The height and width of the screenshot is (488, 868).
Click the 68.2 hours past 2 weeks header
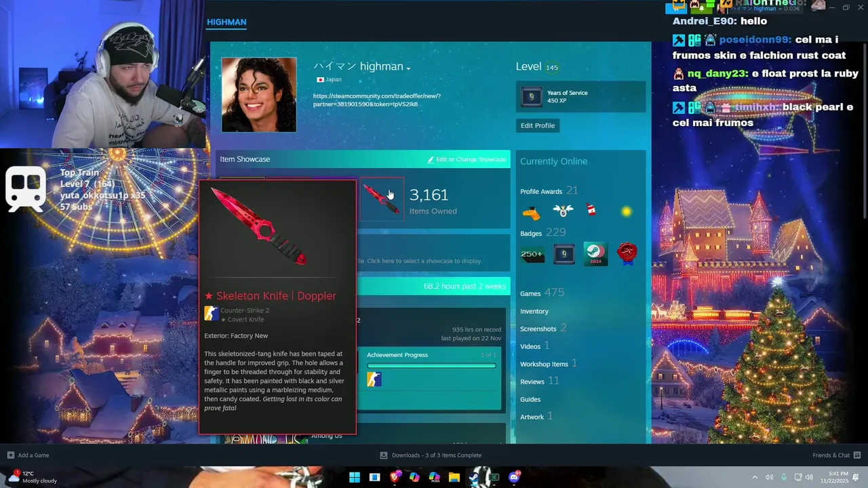(465, 286)
